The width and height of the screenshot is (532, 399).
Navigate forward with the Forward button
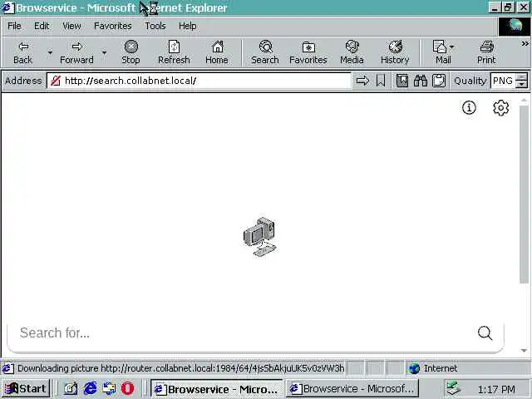(76, 52)
